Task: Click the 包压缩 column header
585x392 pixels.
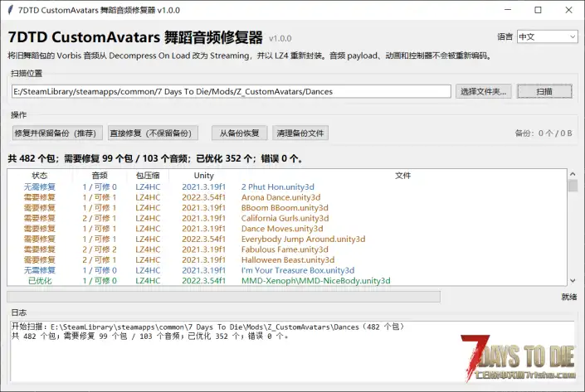Action: [148, 176]
